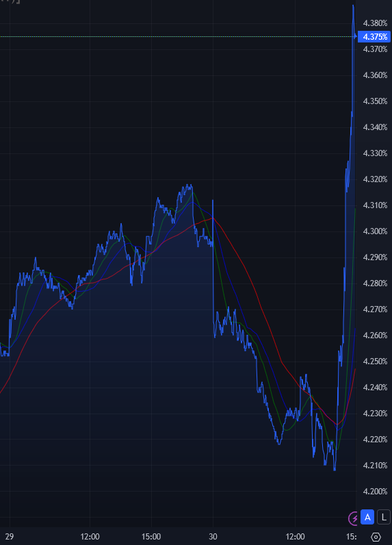Screen dimensions: 392x545
Task: Click the highlighted 4.375% current price label
Action: point(374,36)
